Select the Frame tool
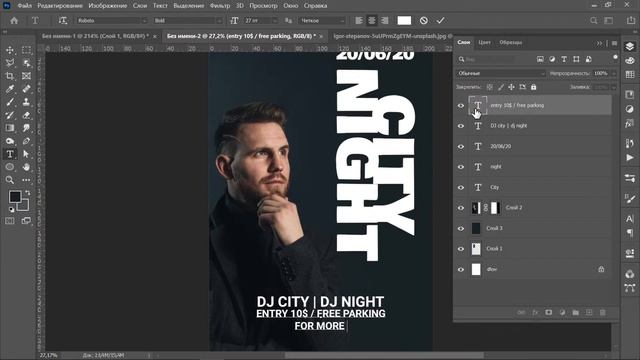 click(26, 76)
